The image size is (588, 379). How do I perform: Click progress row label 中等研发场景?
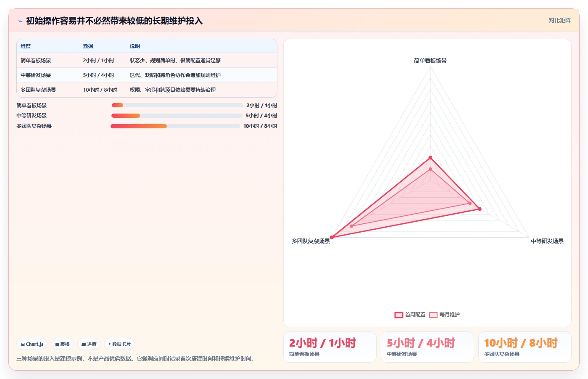(x=32, y=116)
